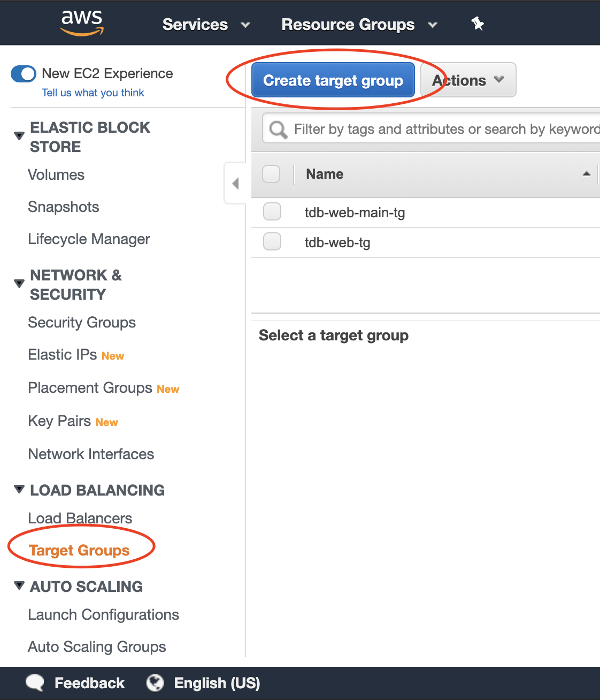
Task: Open the Tell us what you think link
Action: [x=93, y=93]
